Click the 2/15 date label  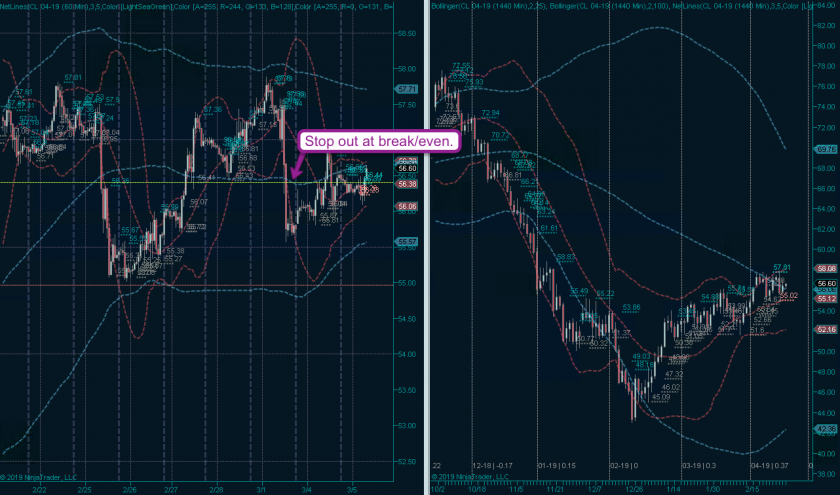point(752,489)
